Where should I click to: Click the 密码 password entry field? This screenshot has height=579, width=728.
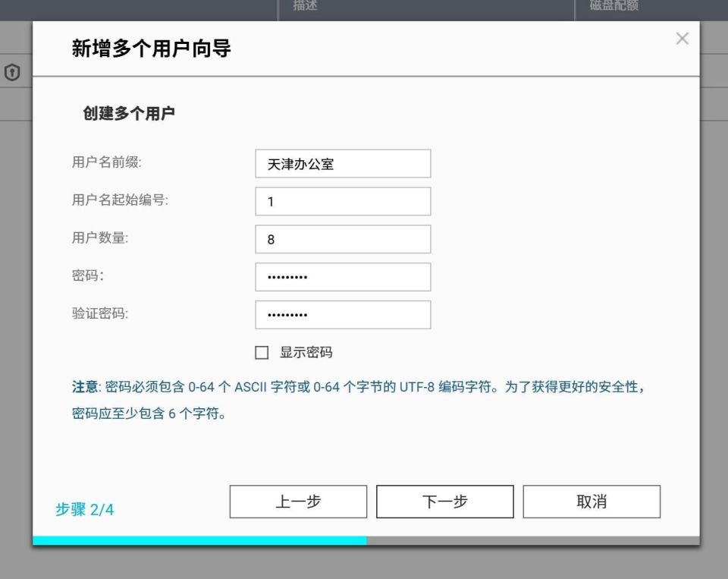pos(343,276)
